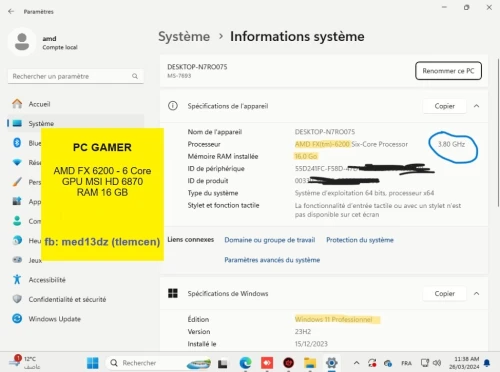Open the Protection du système link

point(360,240)
